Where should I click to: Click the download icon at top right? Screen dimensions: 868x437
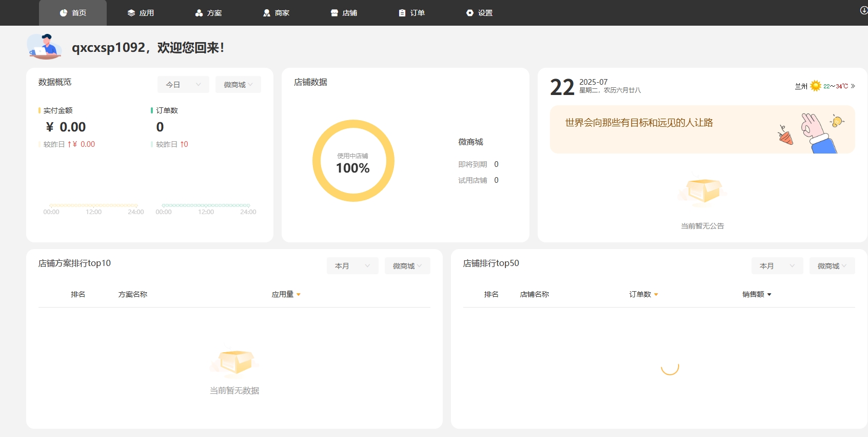tap(864, 10)
